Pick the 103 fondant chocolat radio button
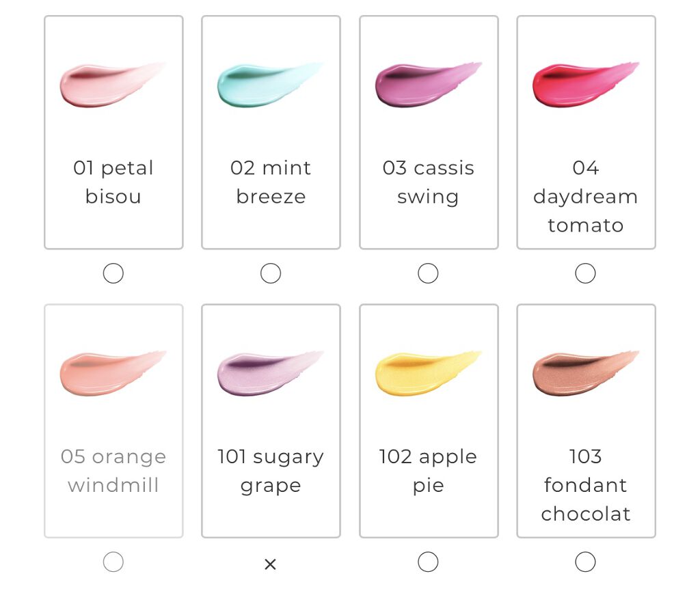Image resolution: width=700 pixels, height=606 pixels. tap(585, 562)
